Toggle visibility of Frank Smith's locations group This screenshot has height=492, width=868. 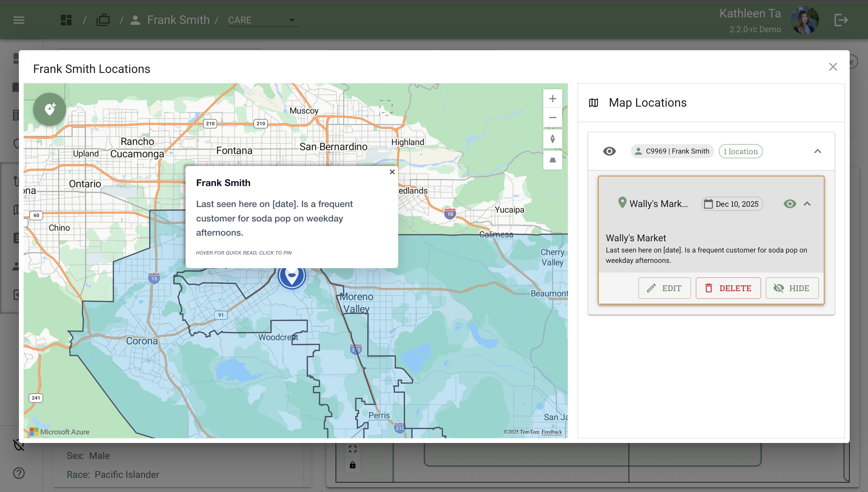[x=609, y=151]
